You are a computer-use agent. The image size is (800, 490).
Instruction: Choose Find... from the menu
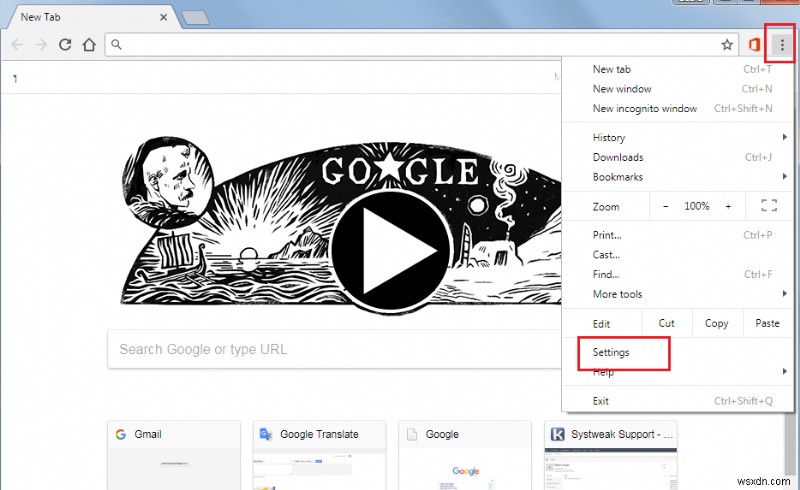[678, 274]
